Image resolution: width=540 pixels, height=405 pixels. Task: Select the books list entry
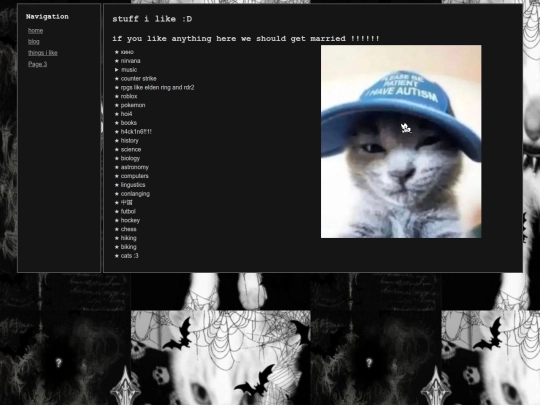(x=129, y=123)
